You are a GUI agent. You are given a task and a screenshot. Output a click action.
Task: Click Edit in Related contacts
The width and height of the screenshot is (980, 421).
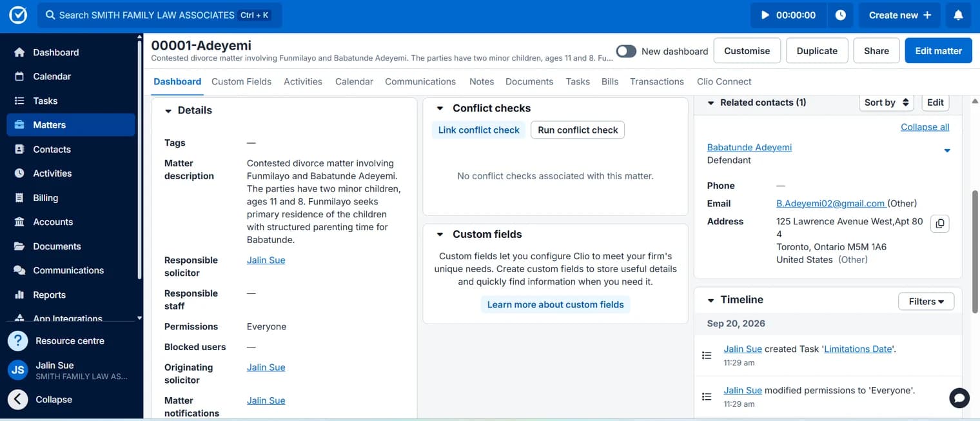point(936,103)
